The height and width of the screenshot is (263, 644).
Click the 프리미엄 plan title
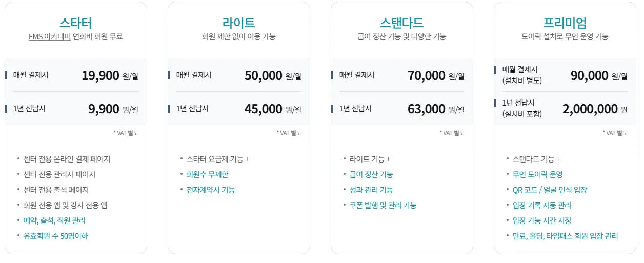click(565, 23)
